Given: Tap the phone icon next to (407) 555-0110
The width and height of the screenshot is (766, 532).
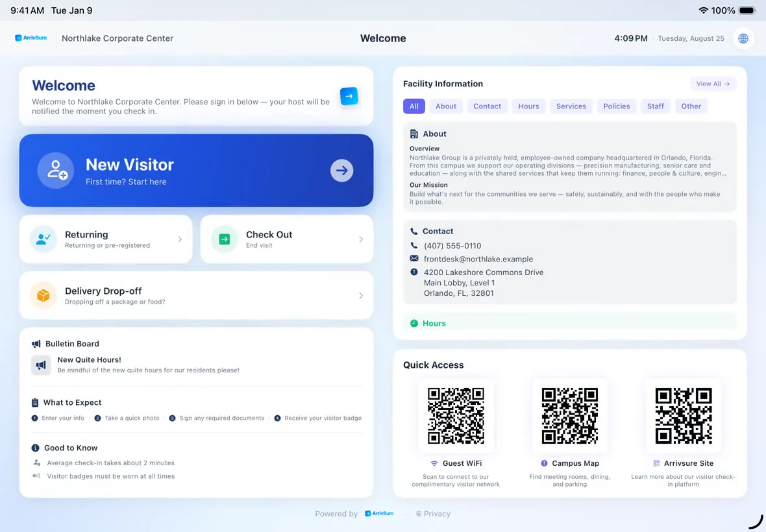Looking at the screenshot, I should 414,245.
